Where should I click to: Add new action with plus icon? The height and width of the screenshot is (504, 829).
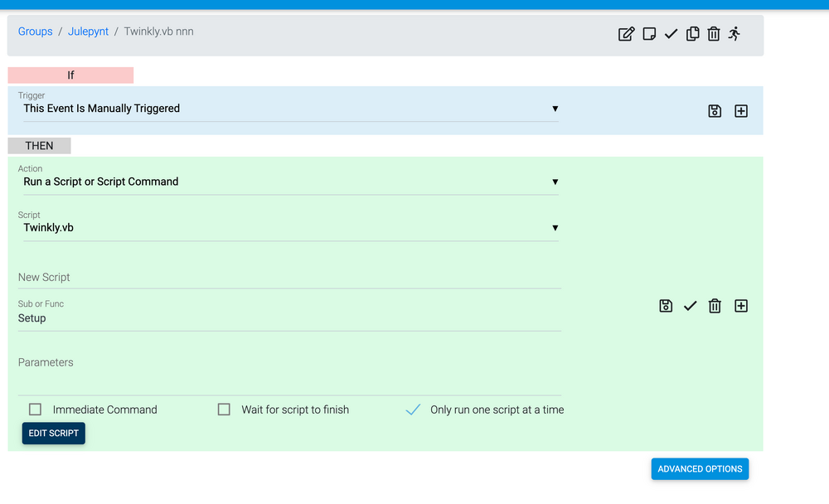click(x=741, y=306)
